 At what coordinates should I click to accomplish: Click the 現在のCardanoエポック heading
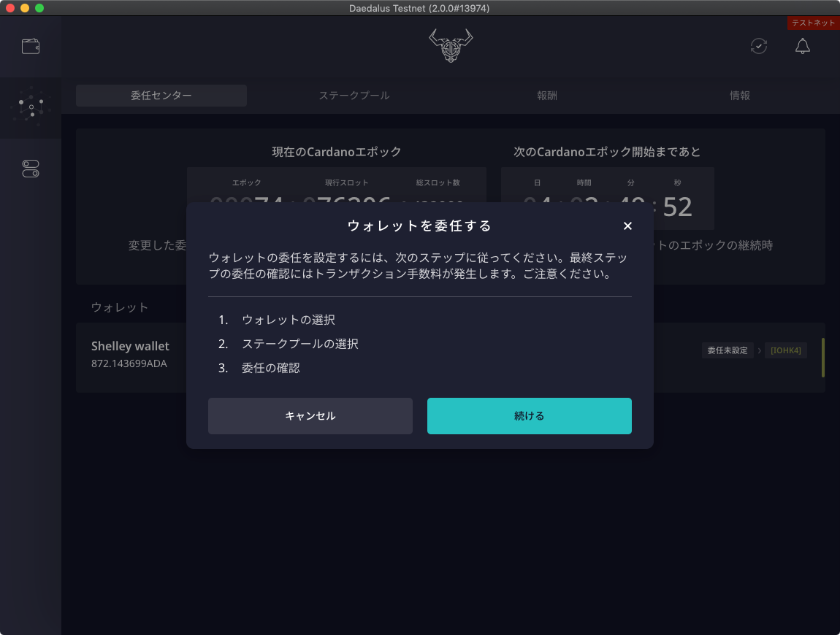[x=337, y=152]
